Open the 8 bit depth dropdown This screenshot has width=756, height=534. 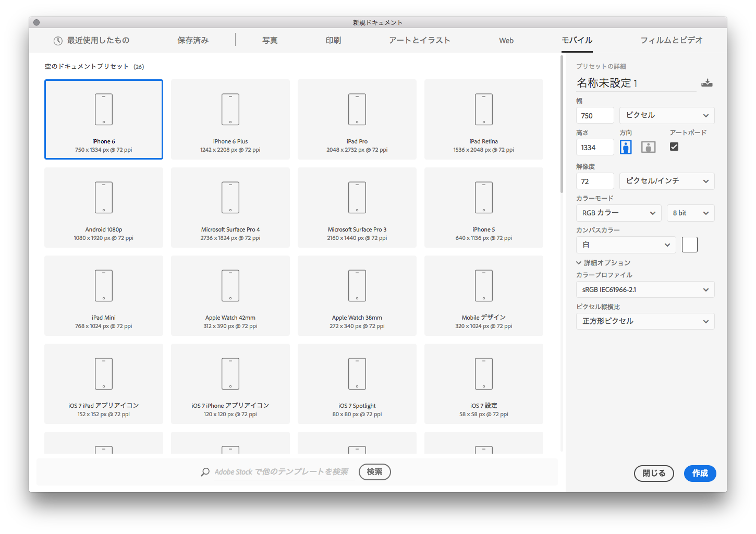pyautogui.click(x=690, y=213)
